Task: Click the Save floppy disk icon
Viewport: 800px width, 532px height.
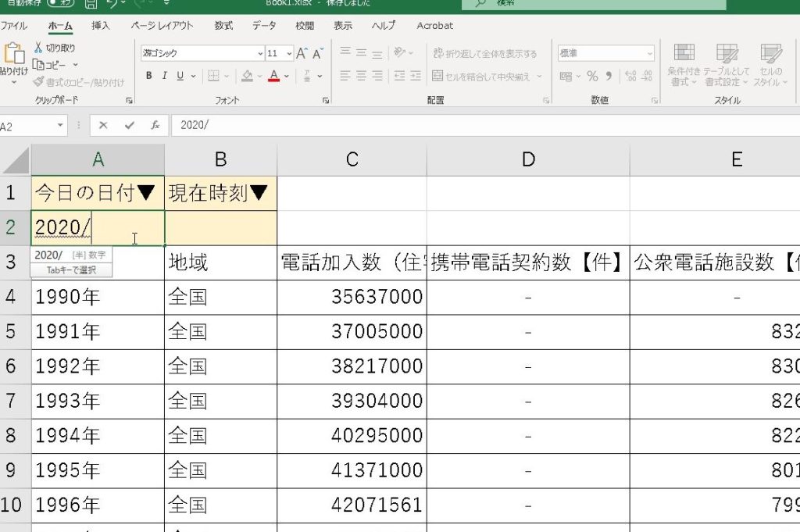Action: tap(91, 3)
